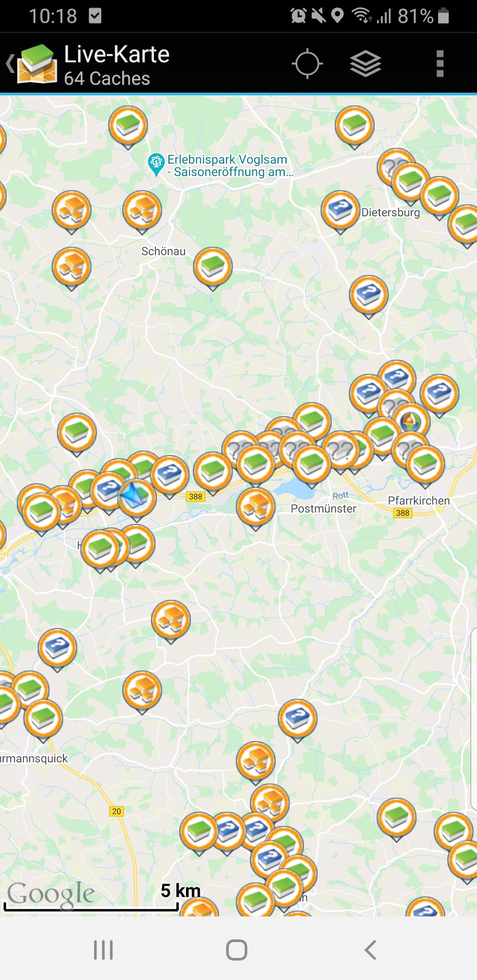Open the traditional cache marker east of Schönau
This screenshot has width=477, height=980.
(213, 266)
